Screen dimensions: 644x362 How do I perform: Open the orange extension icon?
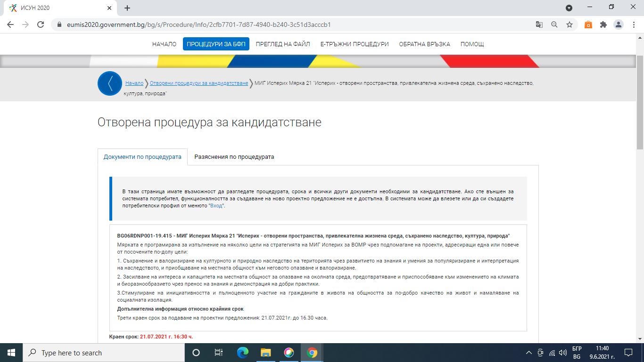click(x=588, y=25)
